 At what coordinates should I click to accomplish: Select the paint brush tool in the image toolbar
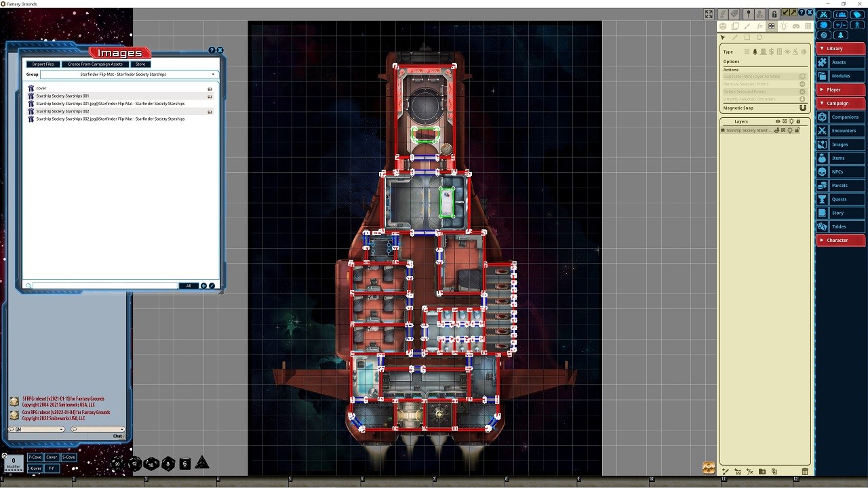click(x=747, y=26)
